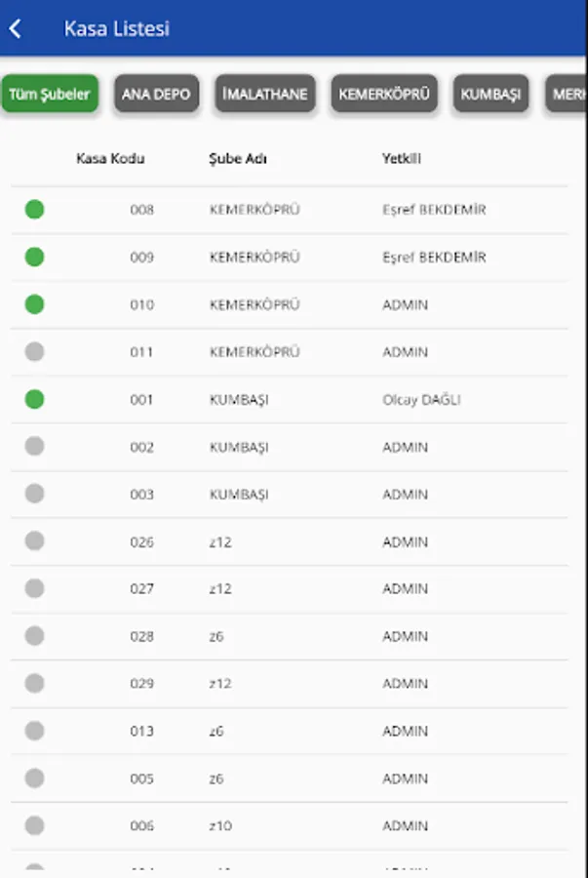Tap the back arrow icon
This screenshot has width=588, height=878.
point(16,29)
